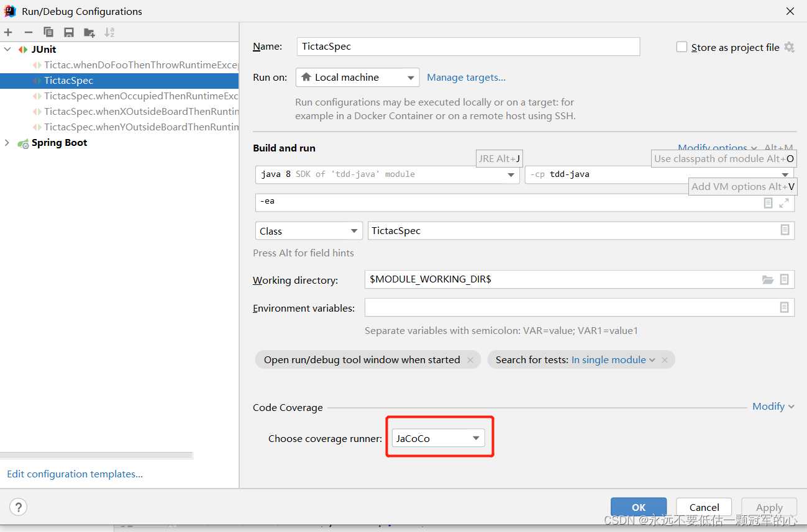The width and height of the screenshot is (807, 532).
Task: Open Modify options menu
Action: click(717, 148)
